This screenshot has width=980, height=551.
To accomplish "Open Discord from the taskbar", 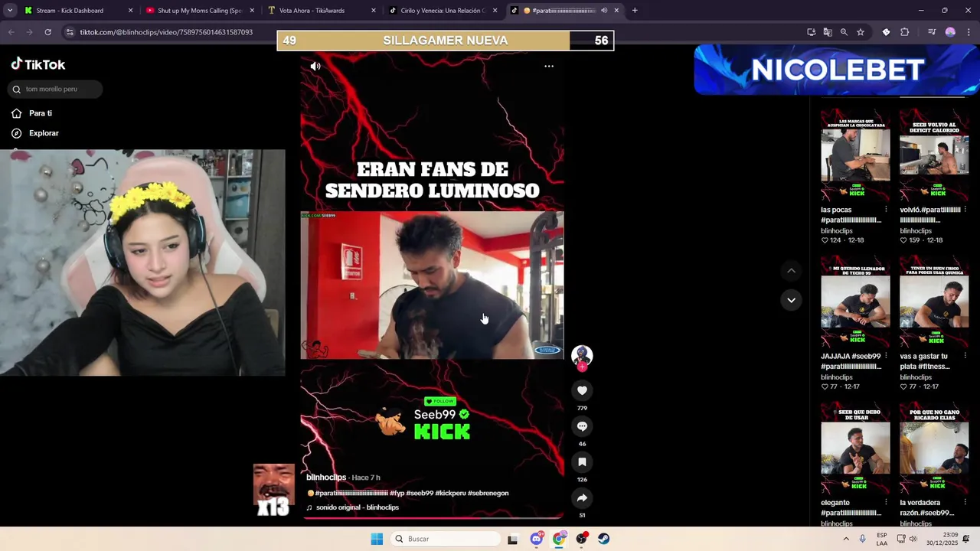I will point(537,539).
